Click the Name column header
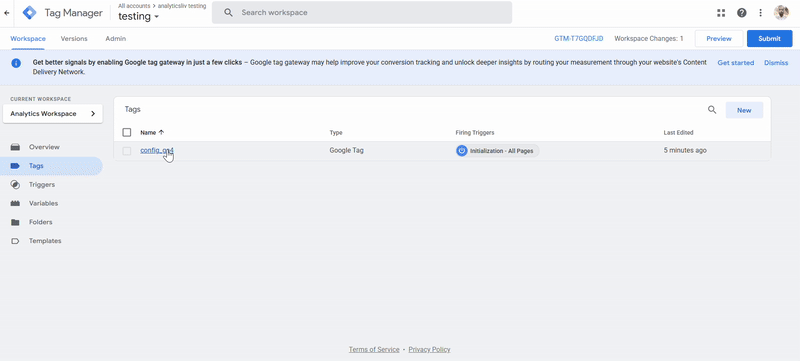This screenshot has height=361, width=800. tap(148, 133)
